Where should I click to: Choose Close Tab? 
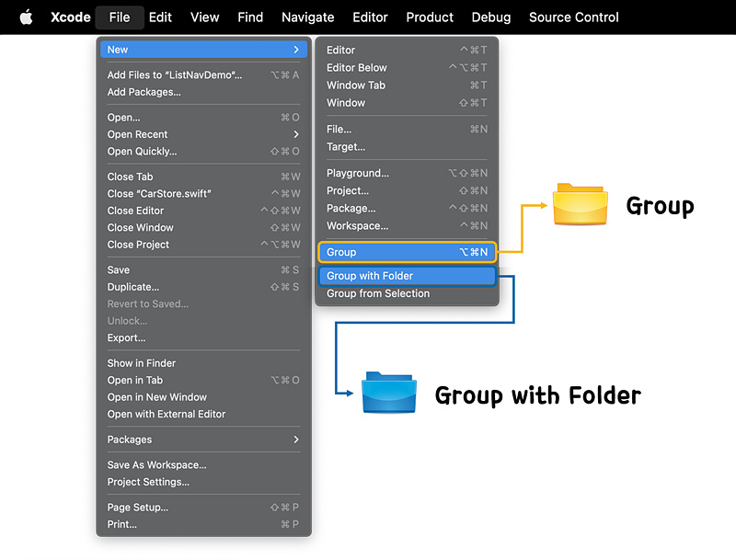pos(203,177)
